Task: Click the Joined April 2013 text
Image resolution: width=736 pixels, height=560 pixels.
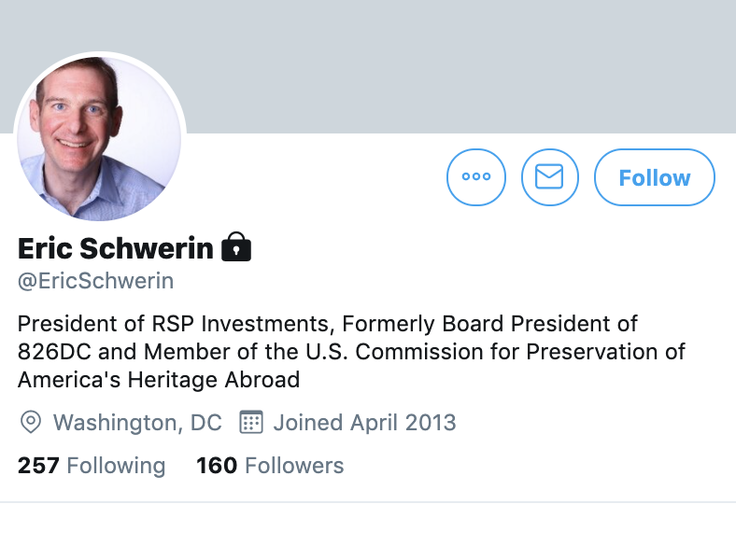Action: coord(364,422)
